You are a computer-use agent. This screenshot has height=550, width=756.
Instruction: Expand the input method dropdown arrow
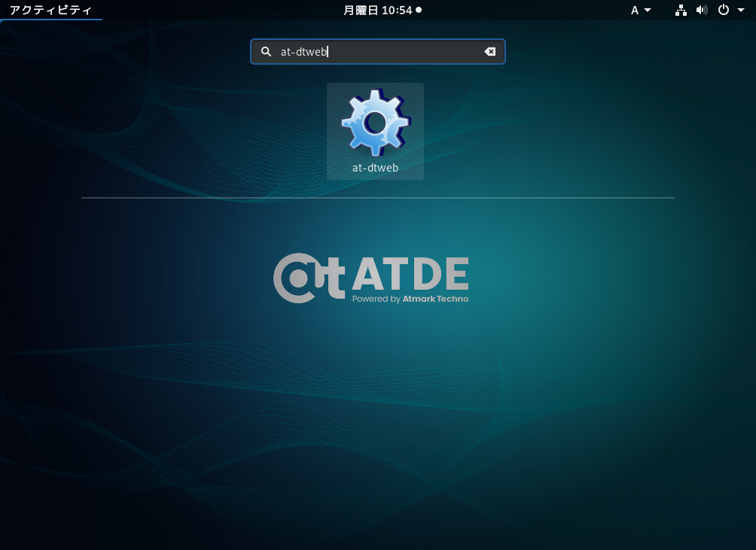point(648,10)
